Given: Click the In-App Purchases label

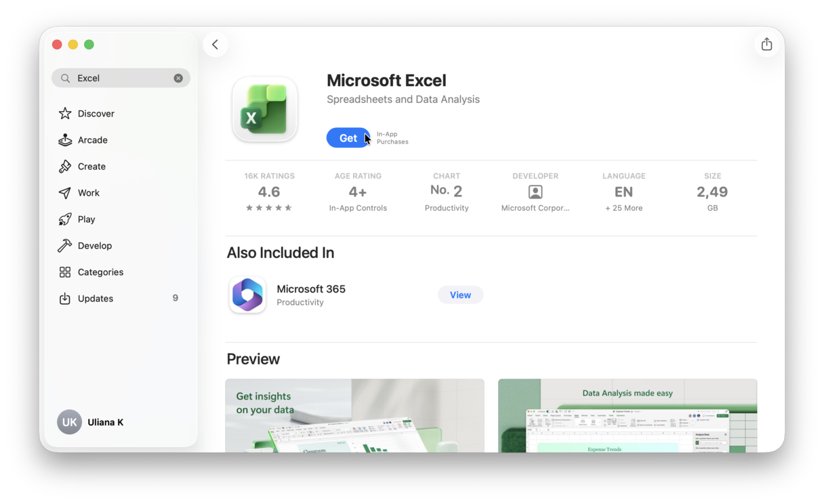Looking at the screenshot, I should click(x=392, y=138).
